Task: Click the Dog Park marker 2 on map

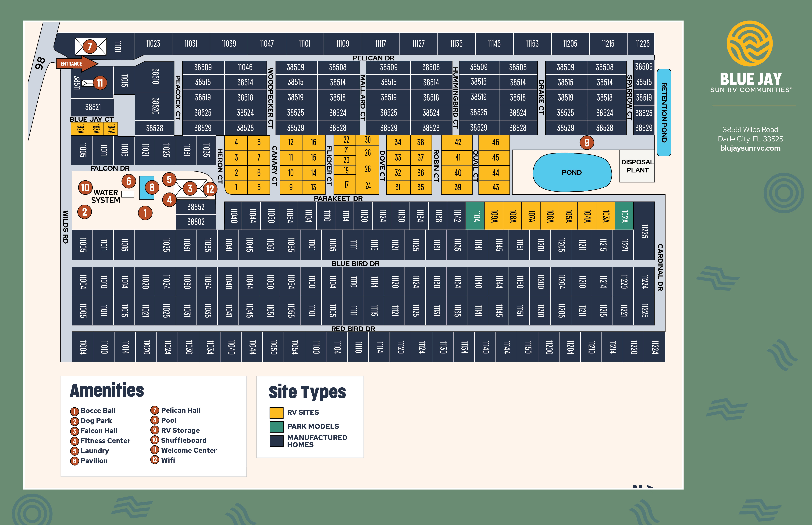Action: tap(85, 212)
